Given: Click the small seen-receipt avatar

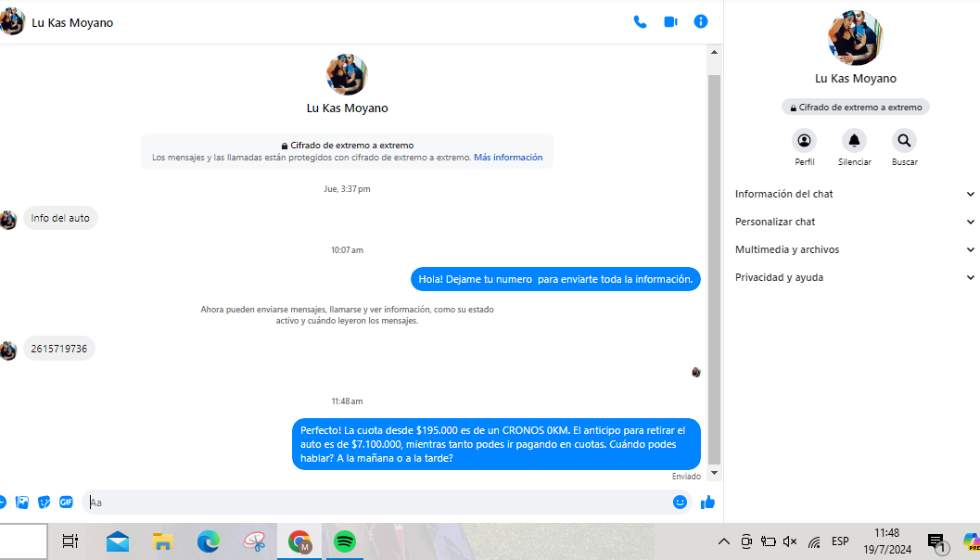Looking at the screenshot, I should pyautogui.click(x=696, y=373).
